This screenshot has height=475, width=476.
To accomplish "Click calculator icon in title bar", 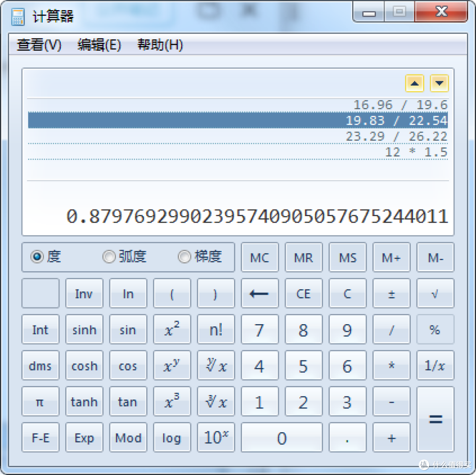I will coord(18,17).
